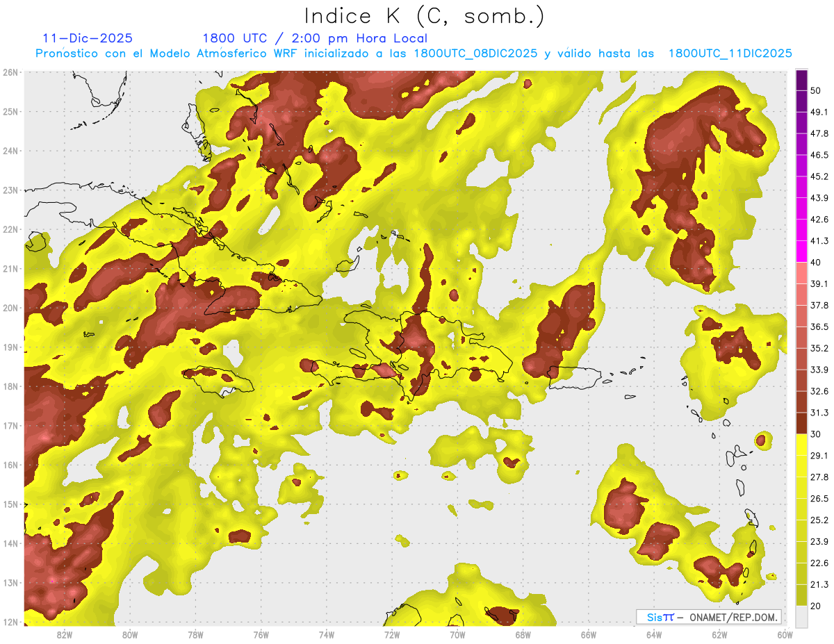This screenshot has width=834, height=644.
Task: Click the '70W' longitude axis label
Action: (457, 635)
